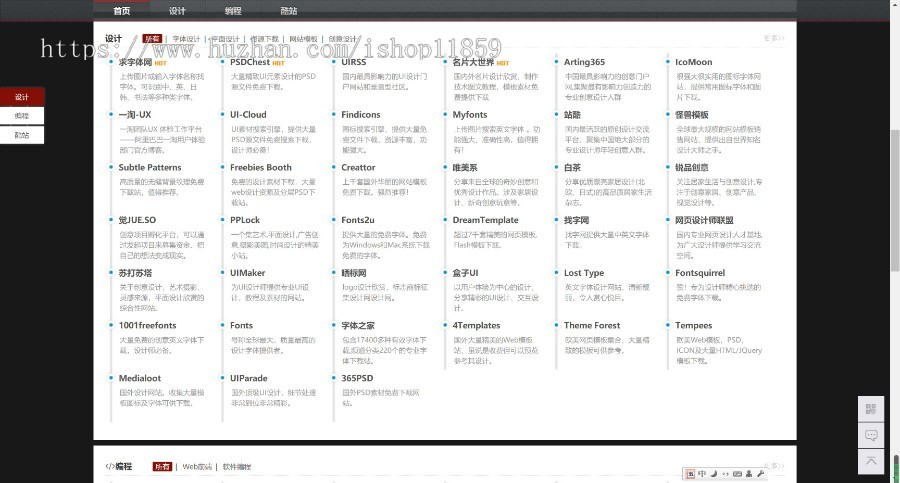
Task: Filter the 设计 section by 网站模板
Action: [x=303, y=39]
